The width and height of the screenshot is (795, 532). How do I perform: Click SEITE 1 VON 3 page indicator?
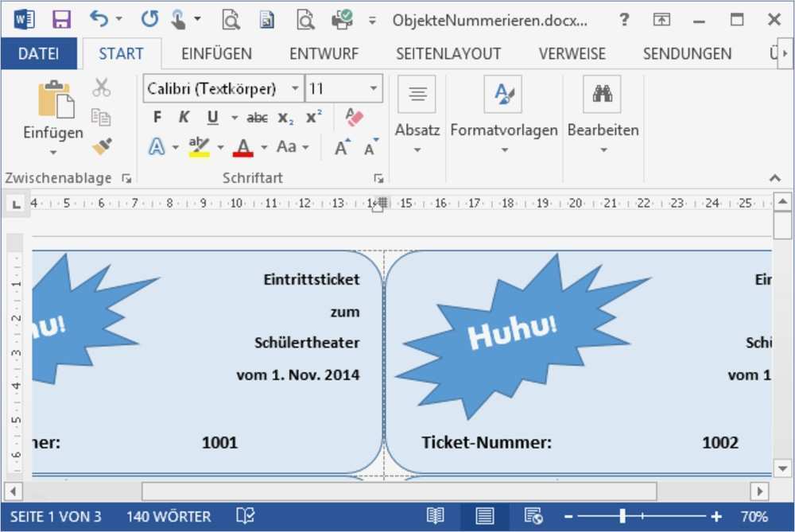click(57, 515)
